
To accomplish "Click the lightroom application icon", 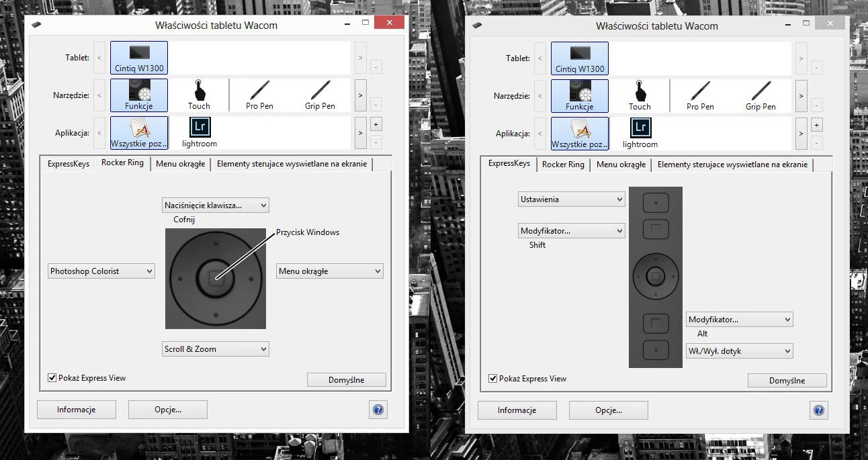I will pos(199,132).
